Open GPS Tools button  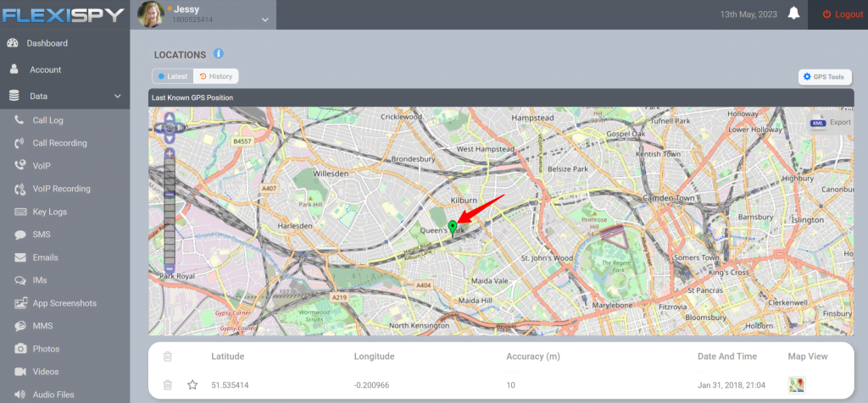coord(824,77)
